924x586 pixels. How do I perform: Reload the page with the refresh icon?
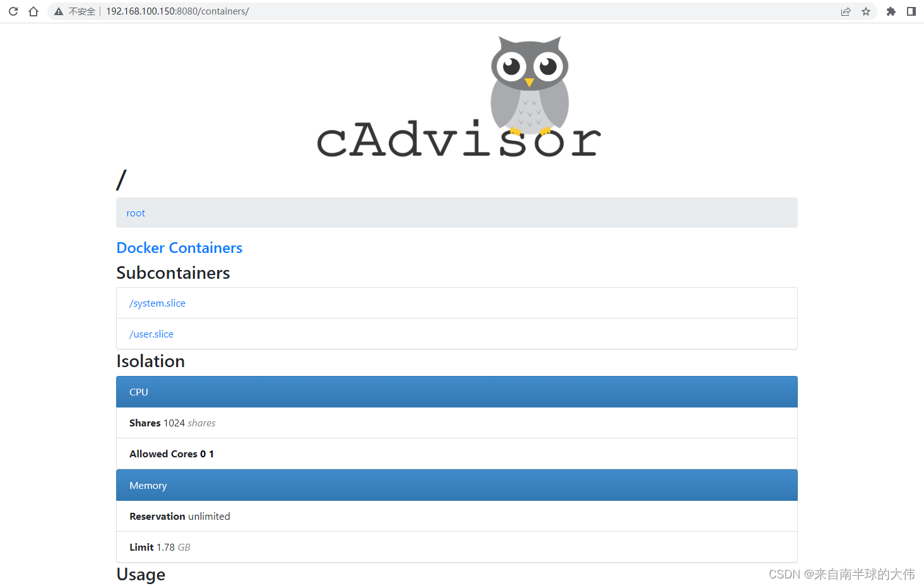(13, 11)
